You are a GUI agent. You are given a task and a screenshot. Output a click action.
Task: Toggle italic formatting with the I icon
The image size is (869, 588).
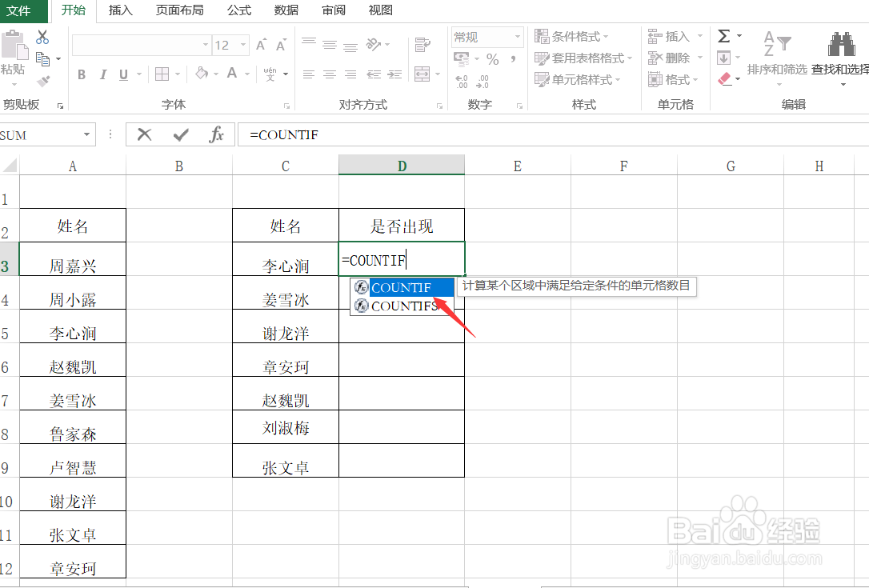(x=105, y=74)
